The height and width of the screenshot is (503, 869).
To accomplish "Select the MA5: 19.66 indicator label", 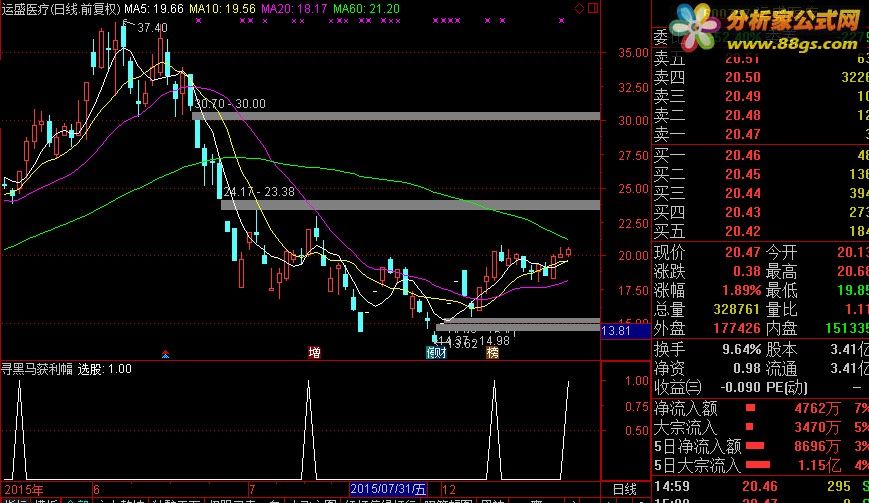I will (154, 9).
